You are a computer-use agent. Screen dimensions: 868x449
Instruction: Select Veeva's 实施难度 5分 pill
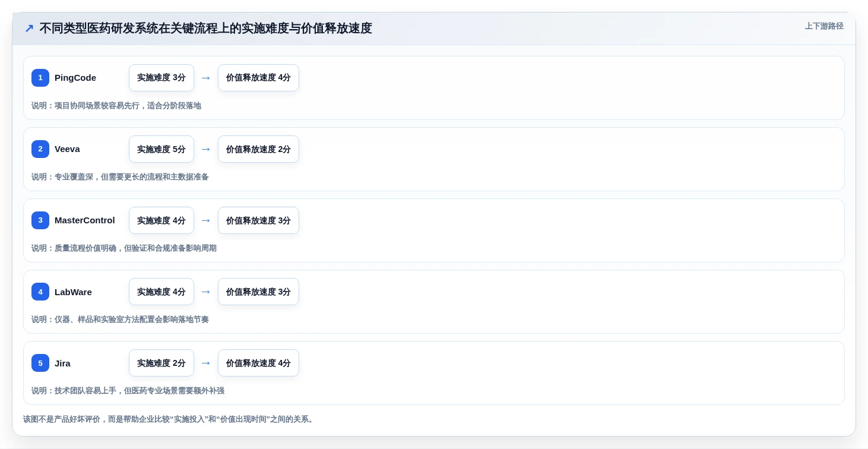point(161,149)
